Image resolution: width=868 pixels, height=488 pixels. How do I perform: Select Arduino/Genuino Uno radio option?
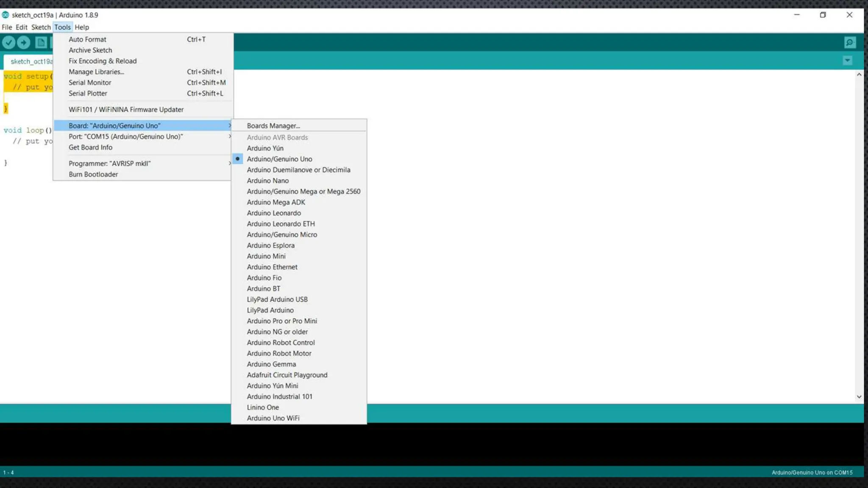click(299, 159)
